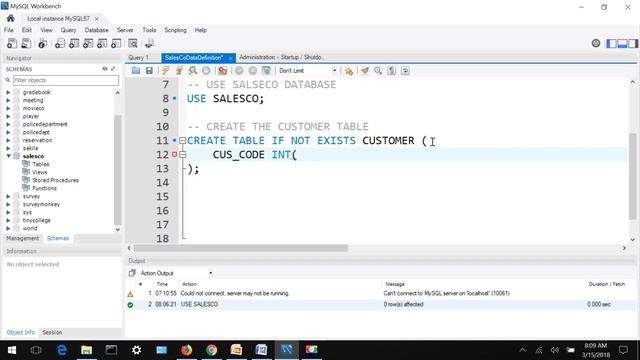Refresh the SCHEMAS list

pos(105,69)
